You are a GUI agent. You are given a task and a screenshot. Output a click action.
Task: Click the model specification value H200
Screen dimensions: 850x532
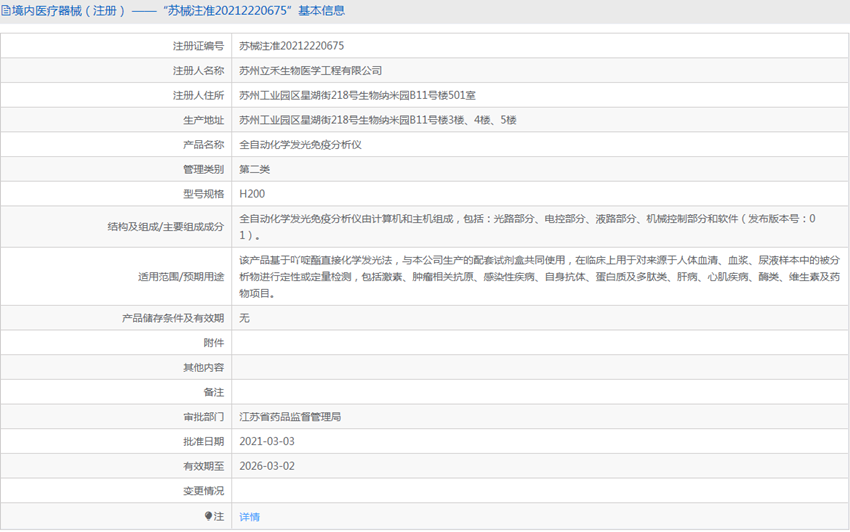252,194
